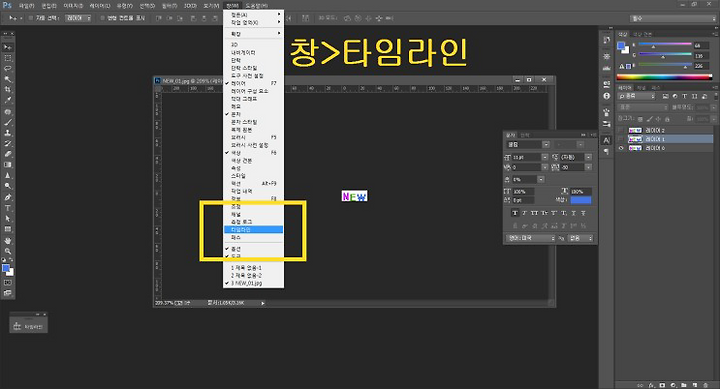Select the Lasso tool
The image size is (720, 389).
tap(8, 68)
